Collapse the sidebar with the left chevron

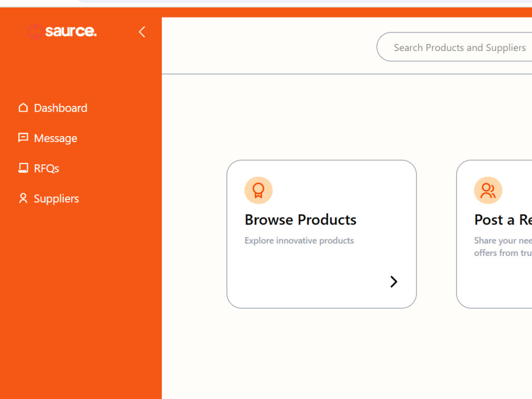pyautogui.click(x=142, y=32)
